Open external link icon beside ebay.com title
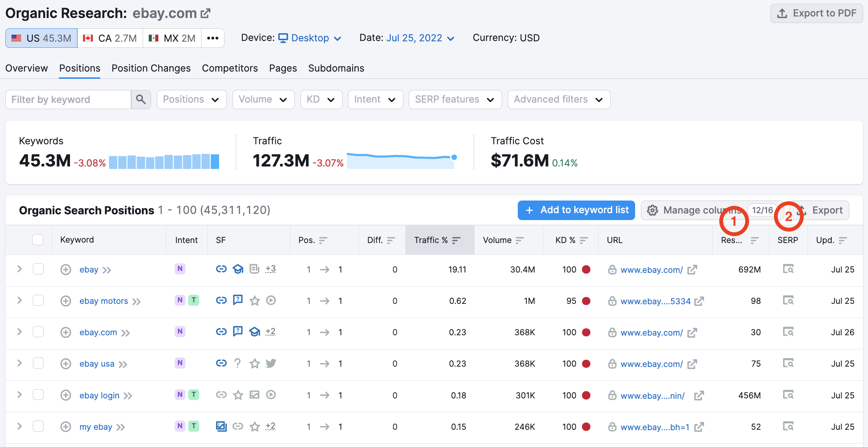Viewport: 868px width, 447px height. coord(206,13)
